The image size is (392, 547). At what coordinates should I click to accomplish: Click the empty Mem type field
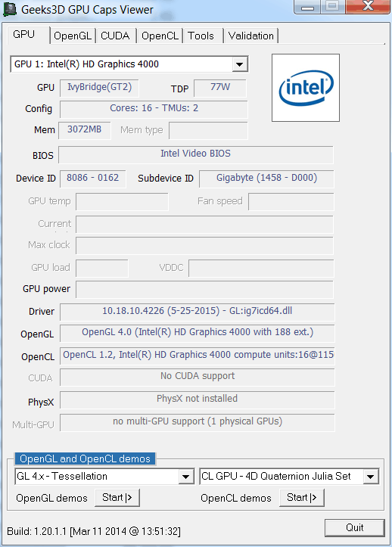[x=208, y=130]
